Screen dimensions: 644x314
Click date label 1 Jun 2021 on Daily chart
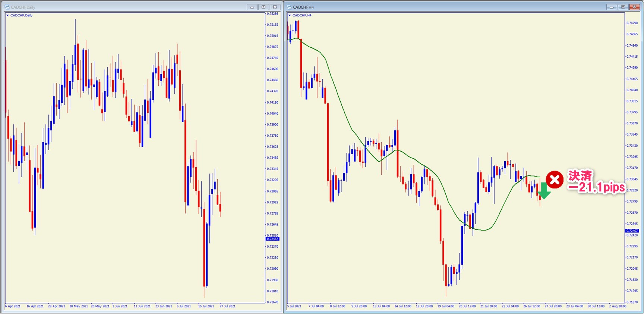point(120,306)
